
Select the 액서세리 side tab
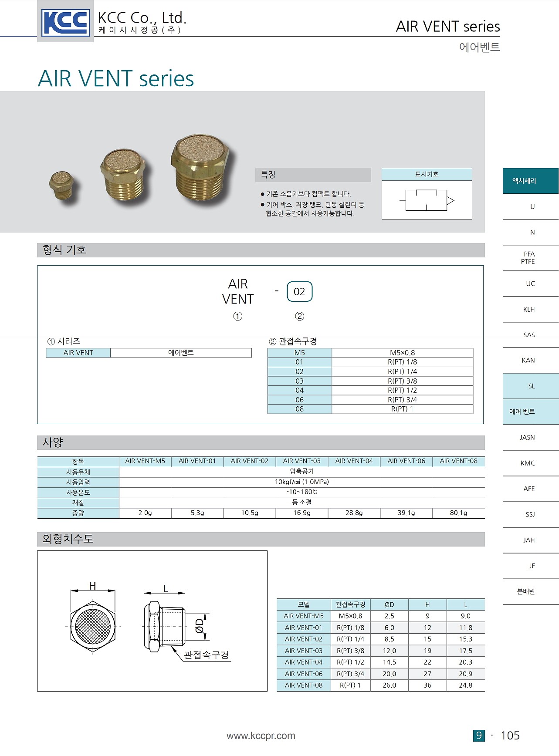pyautogui.click(x=531, y=181)
